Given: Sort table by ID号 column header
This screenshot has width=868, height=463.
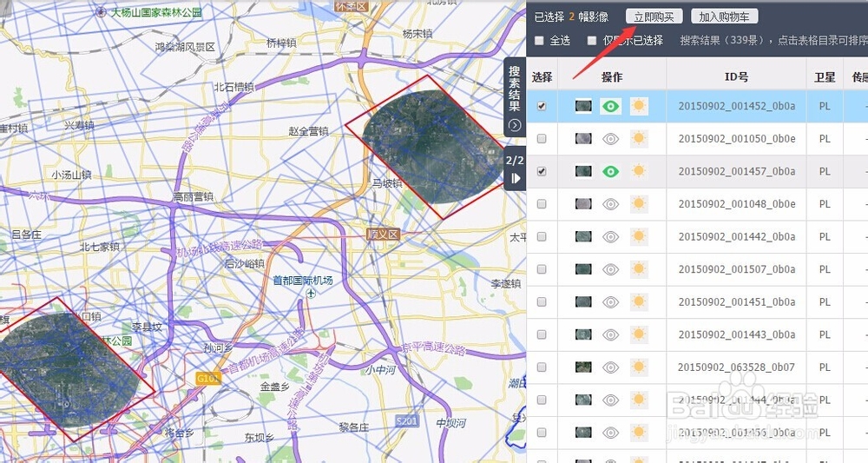Looking at the screenshot, I should pyautogui.click(x=736, y=77).
